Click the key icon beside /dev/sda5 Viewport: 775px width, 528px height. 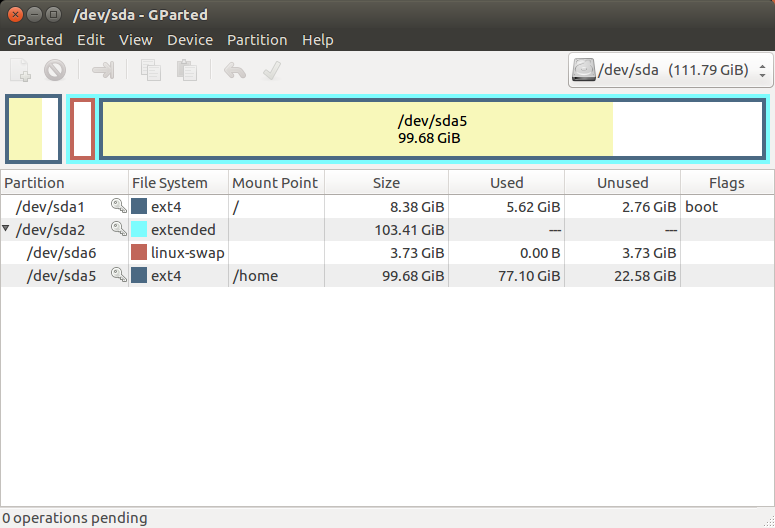point(119,275)
